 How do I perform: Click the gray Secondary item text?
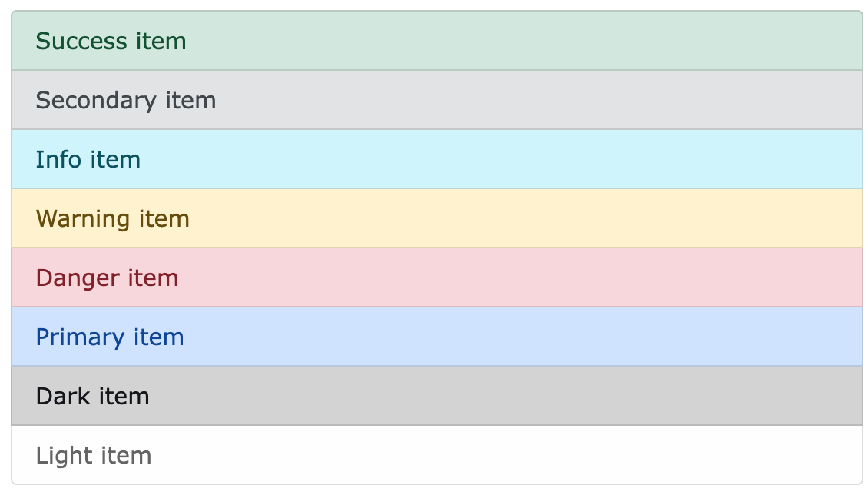[x=125, y=100]
